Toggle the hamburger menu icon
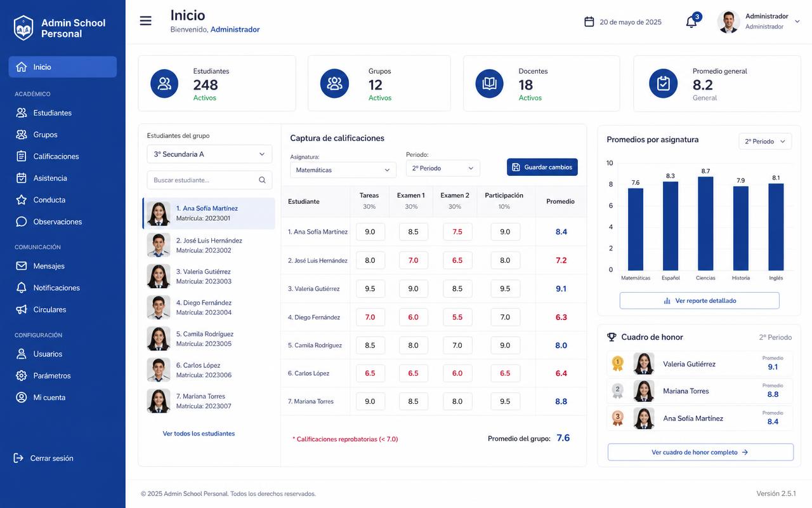The width and height of the screenshot is (812, 508). pyautogui.click(x=145, y=21)
